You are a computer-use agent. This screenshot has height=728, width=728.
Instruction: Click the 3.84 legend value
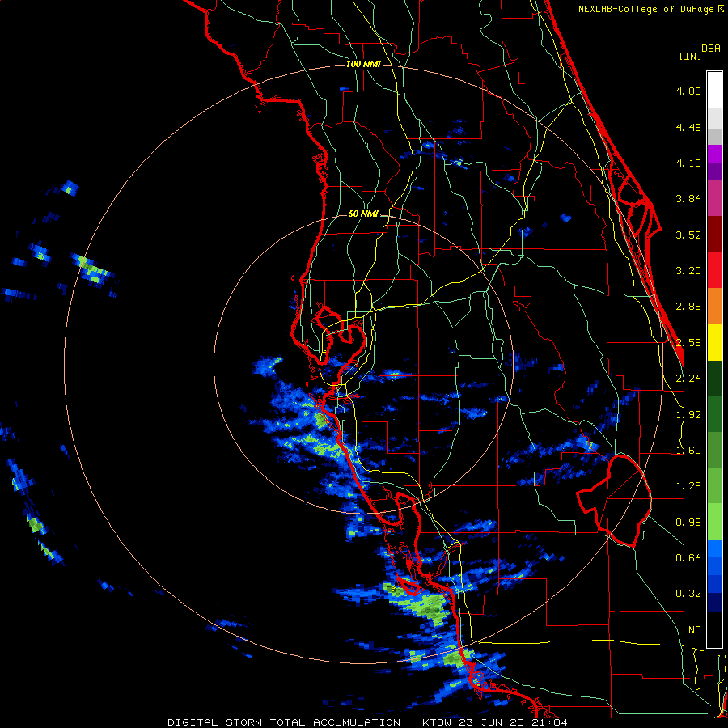(688, 199)
